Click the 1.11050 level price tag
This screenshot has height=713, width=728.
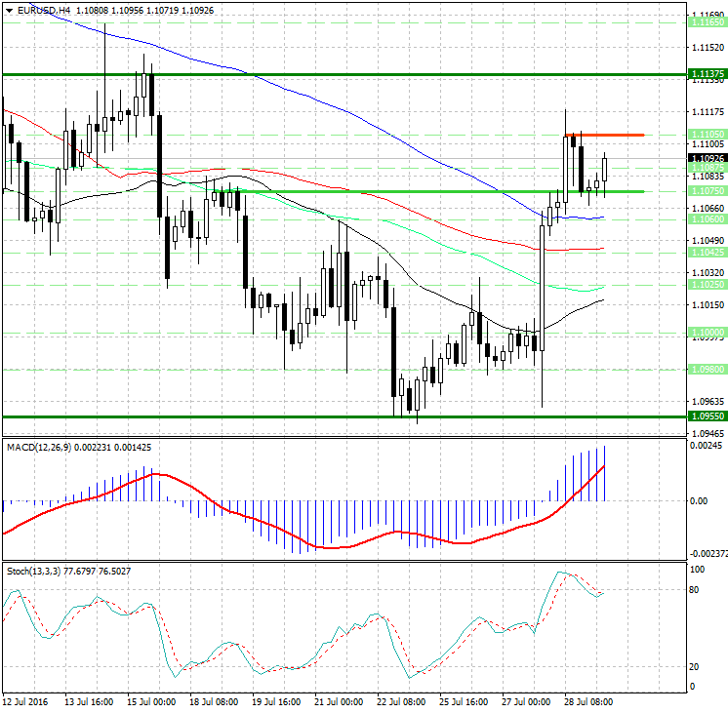click(x=708, y=135)
